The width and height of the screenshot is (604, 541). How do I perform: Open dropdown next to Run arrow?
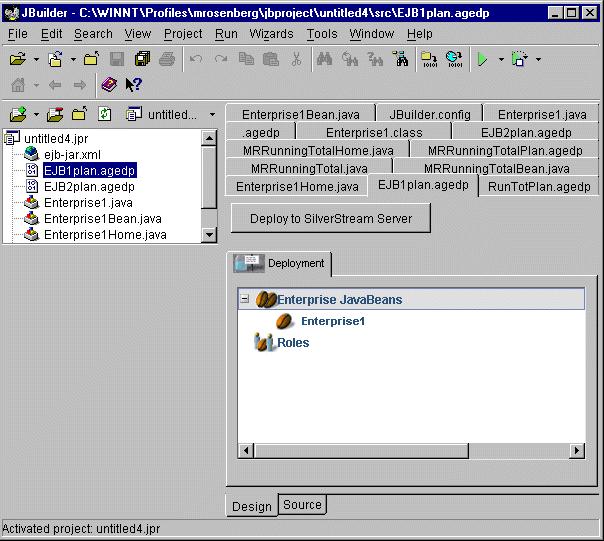(x=501, y=59)
